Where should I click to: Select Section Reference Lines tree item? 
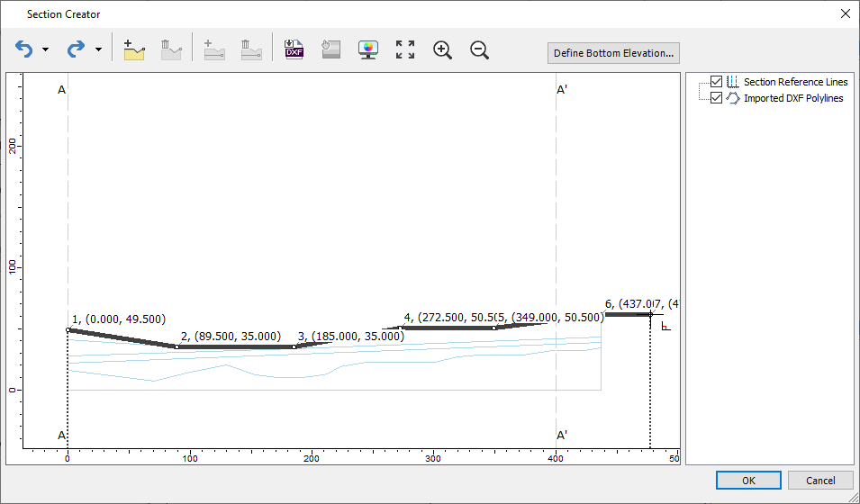click(x=795, y=82)
